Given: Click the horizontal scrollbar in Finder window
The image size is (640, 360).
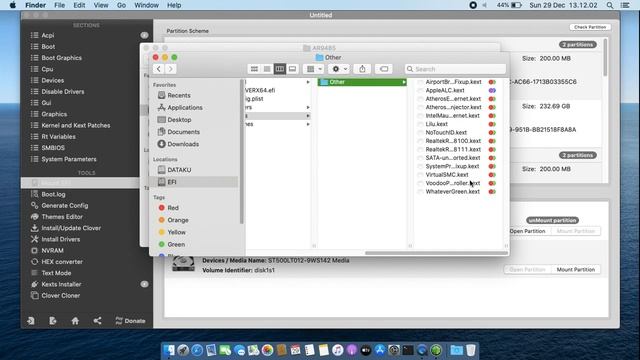Looking at the screenshot, I should coord(437,253).
